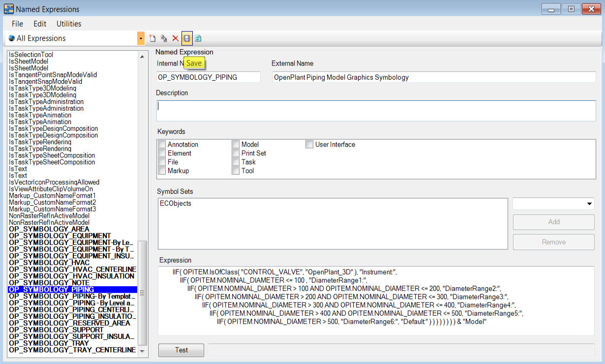Tick the File keyword checkbox

pos(162,162)
